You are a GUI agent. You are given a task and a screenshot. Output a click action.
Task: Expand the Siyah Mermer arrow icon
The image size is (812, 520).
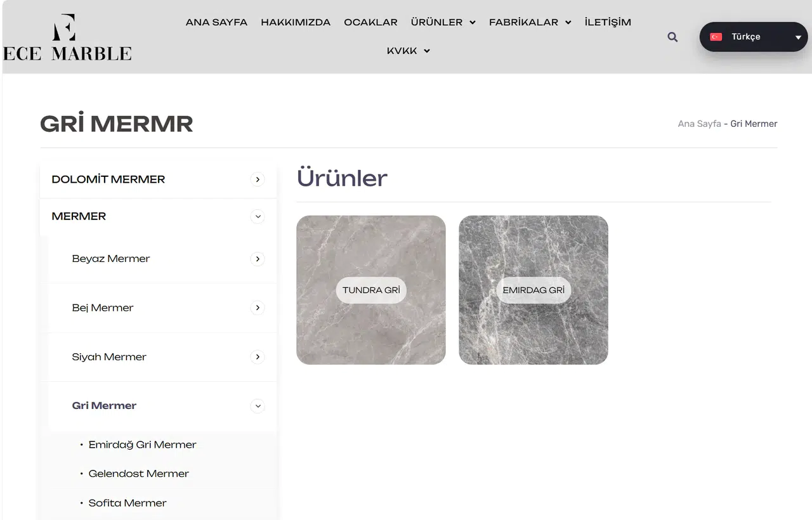(x=258, y=357)
